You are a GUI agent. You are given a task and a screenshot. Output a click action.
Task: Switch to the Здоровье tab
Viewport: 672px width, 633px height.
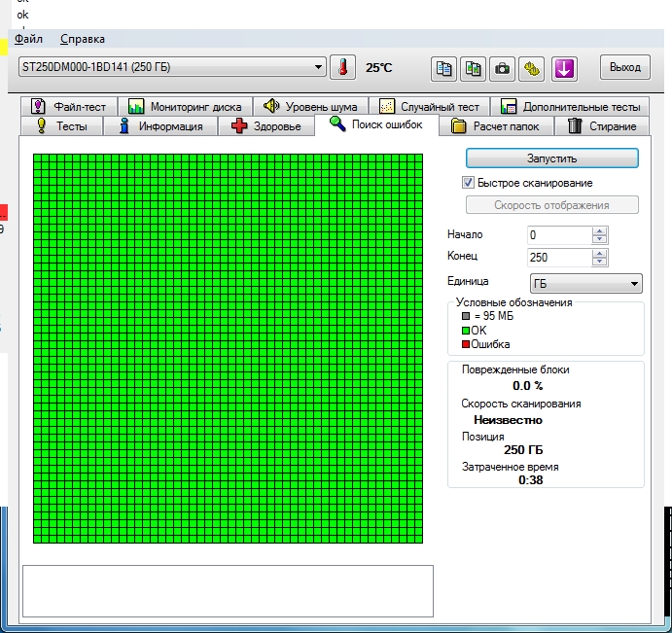(x=266, y=126)
